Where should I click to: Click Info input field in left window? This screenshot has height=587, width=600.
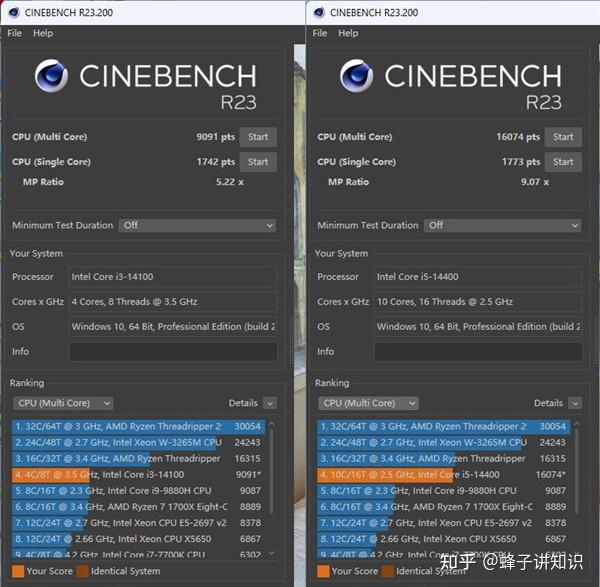(x=173, y=352)
